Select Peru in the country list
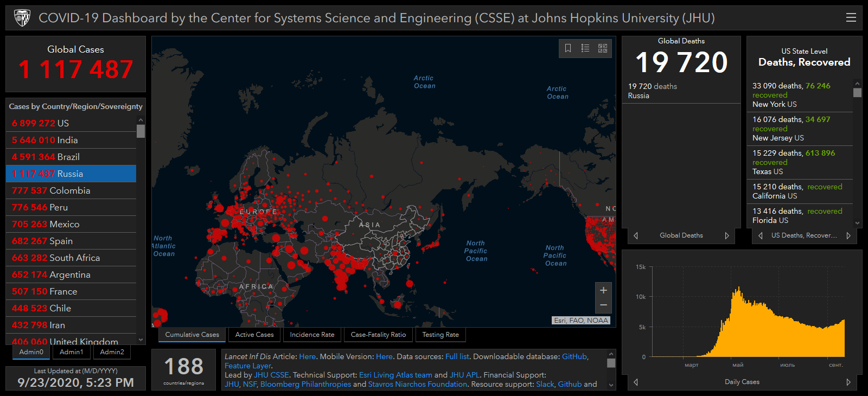The width and height of the screenshot is (868, 396). pyautogui.click(x=71, y=207)
